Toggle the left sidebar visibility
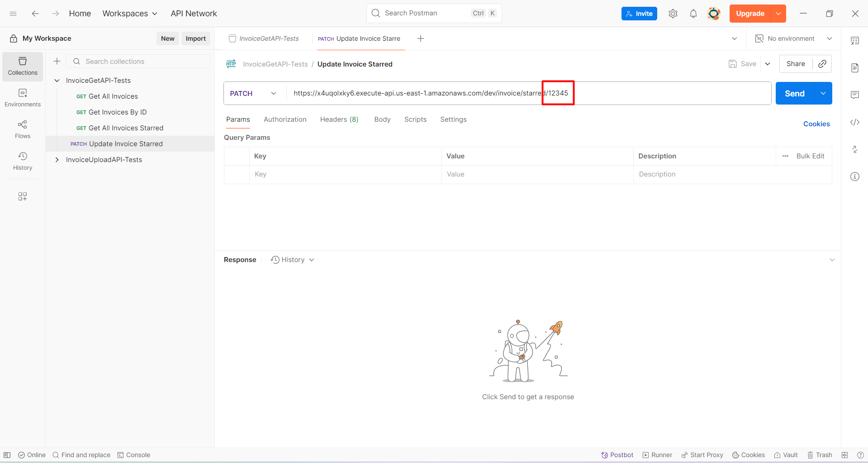This screenshot has width=868, height=463. (x=7, y=455)
